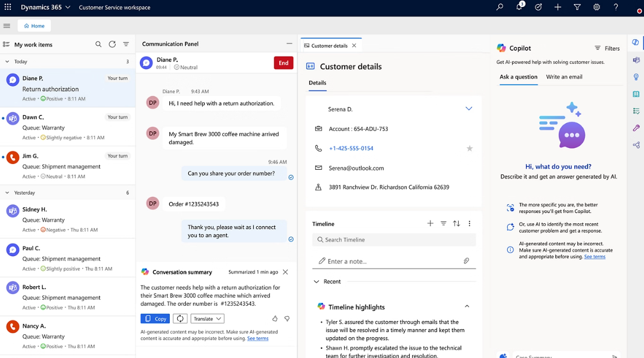
Task: Toggle the hamburger site map menu
Action: coord(6,25)
